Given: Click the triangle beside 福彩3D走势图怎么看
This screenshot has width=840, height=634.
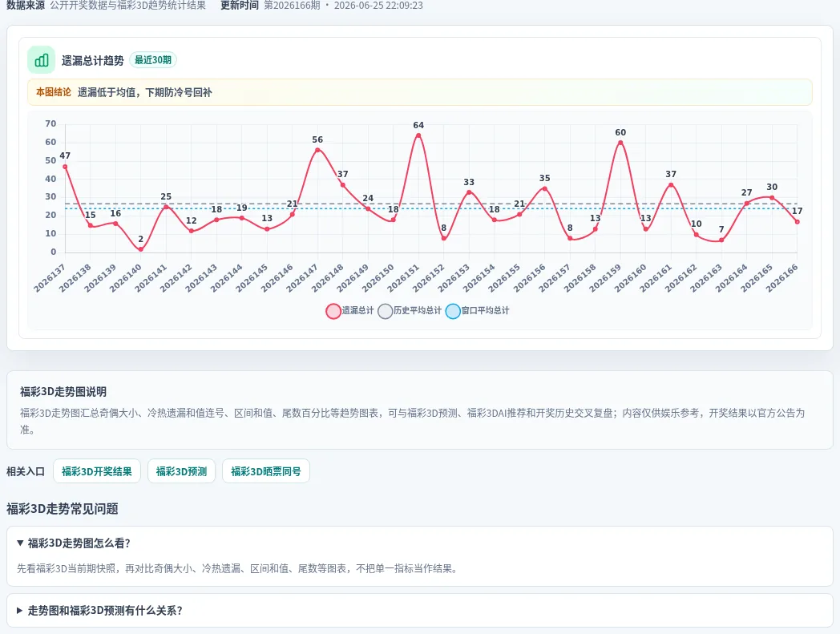Looking at the screenshot, I should coord(20,543).
